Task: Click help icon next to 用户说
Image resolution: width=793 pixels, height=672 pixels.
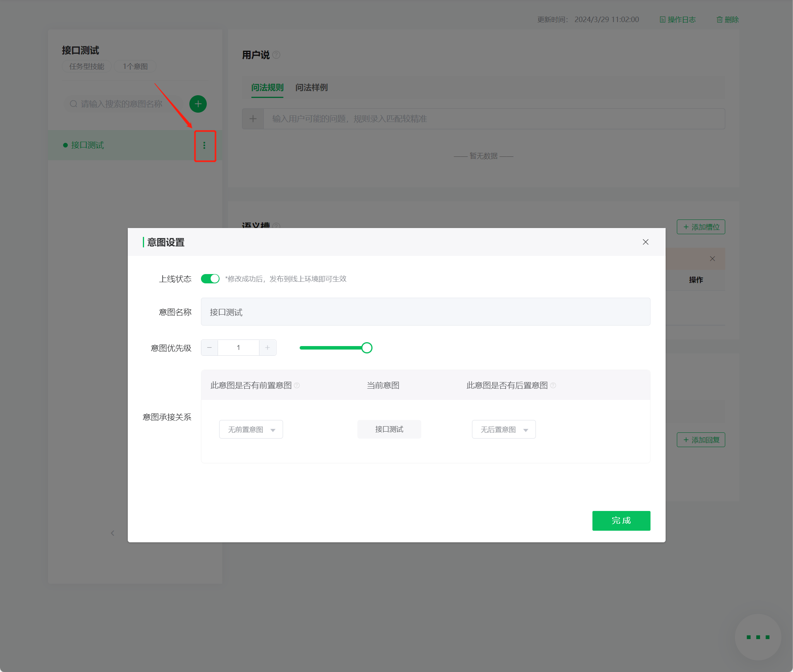Action: point(276,55)
